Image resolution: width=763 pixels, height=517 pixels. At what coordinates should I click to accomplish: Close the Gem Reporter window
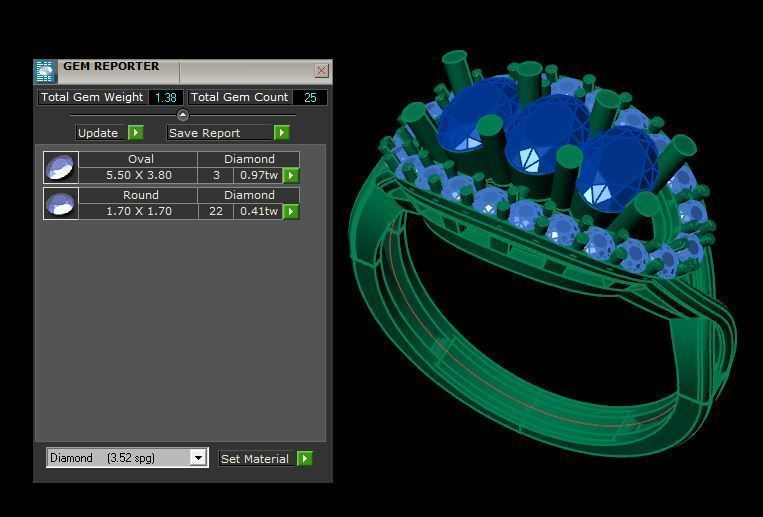point(321,71)
